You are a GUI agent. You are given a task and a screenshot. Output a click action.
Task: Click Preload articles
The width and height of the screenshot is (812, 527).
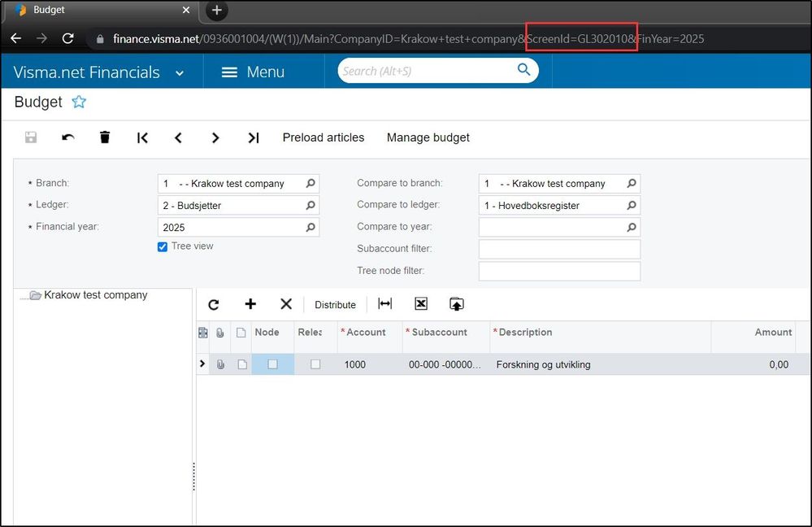(x=323, y=137)
